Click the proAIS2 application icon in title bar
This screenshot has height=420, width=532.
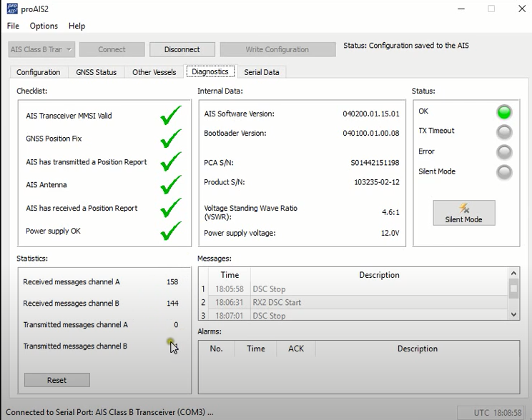(12, 9)
